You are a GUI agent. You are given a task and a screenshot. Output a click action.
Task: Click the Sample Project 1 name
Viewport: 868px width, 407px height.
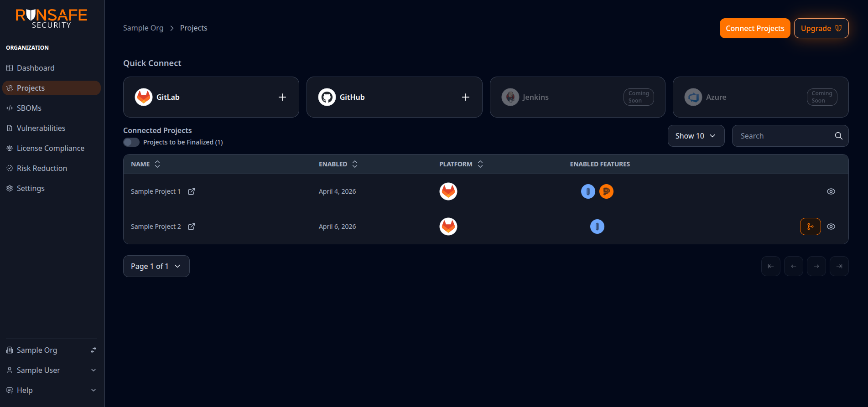tap(156, 191)
